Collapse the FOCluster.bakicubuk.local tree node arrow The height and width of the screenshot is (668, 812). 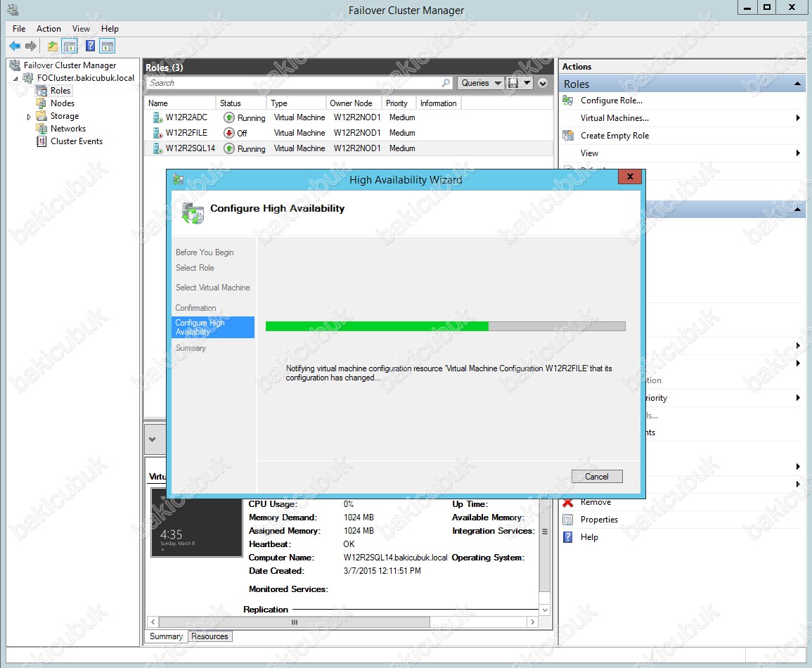point(15,79)
